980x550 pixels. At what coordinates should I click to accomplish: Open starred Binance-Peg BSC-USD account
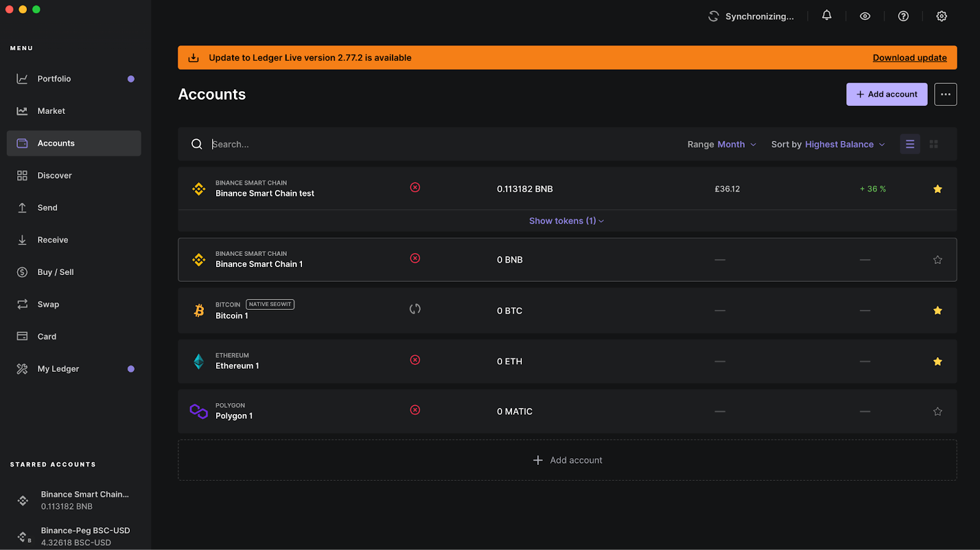tap(74, 537)
